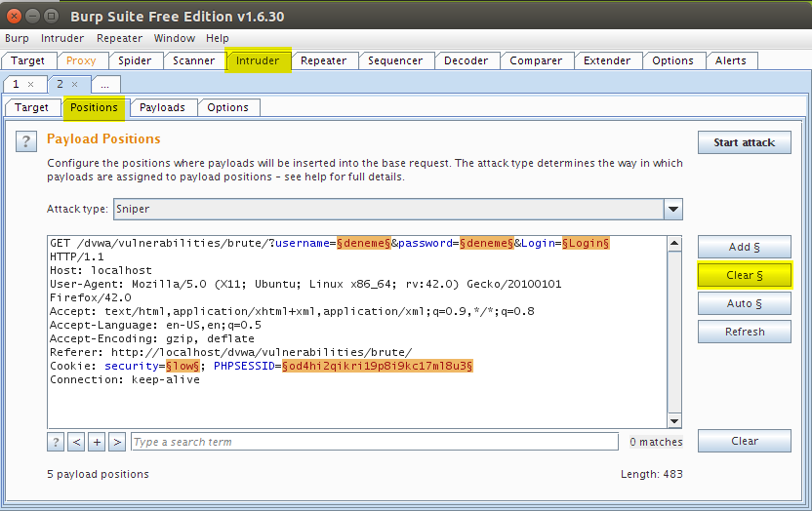Switch to the Sequencer tab

(395, 60)
